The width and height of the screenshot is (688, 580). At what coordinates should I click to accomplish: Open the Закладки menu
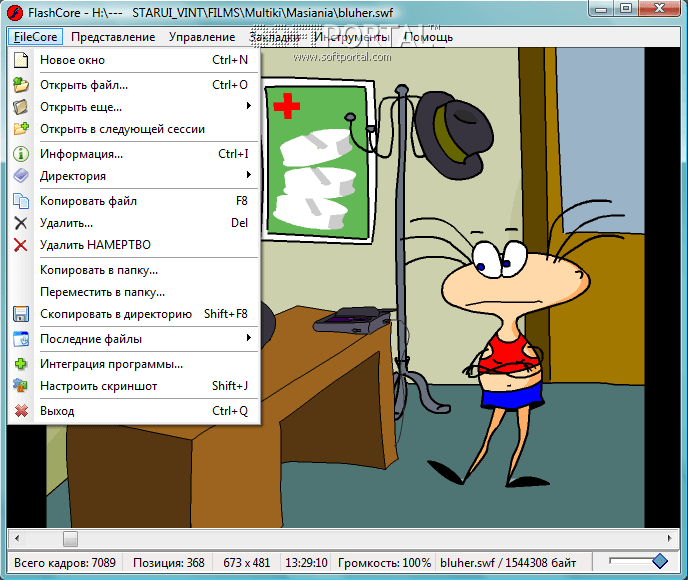[275, 37]
